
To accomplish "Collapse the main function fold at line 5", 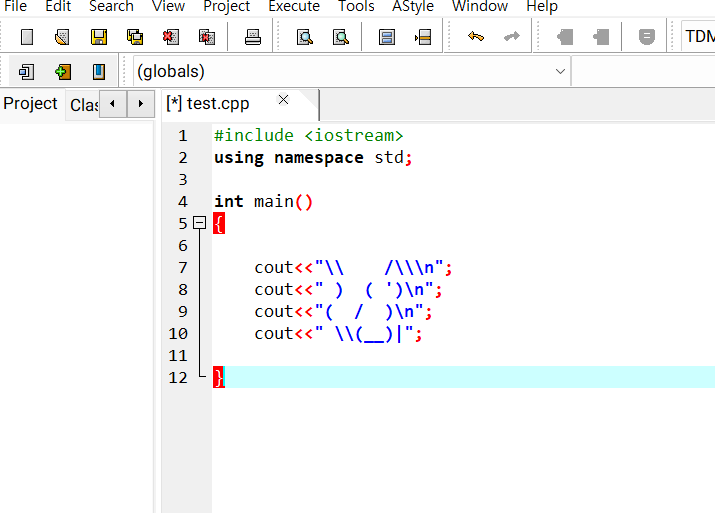I will click(x=199, y=223).
